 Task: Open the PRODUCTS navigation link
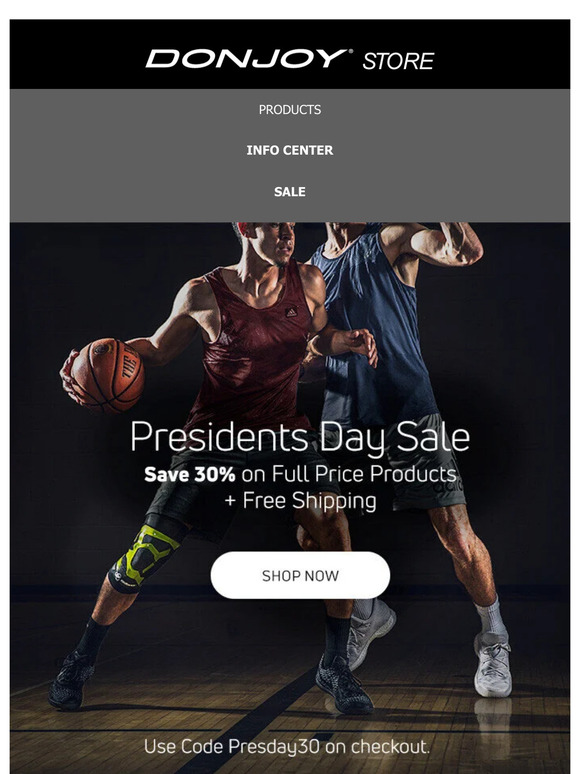290,110
